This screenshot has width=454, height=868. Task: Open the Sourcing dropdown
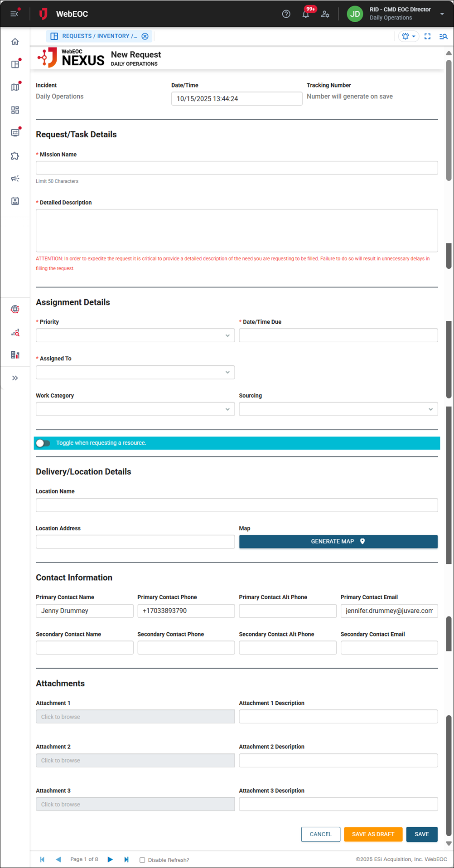point(338,409)
